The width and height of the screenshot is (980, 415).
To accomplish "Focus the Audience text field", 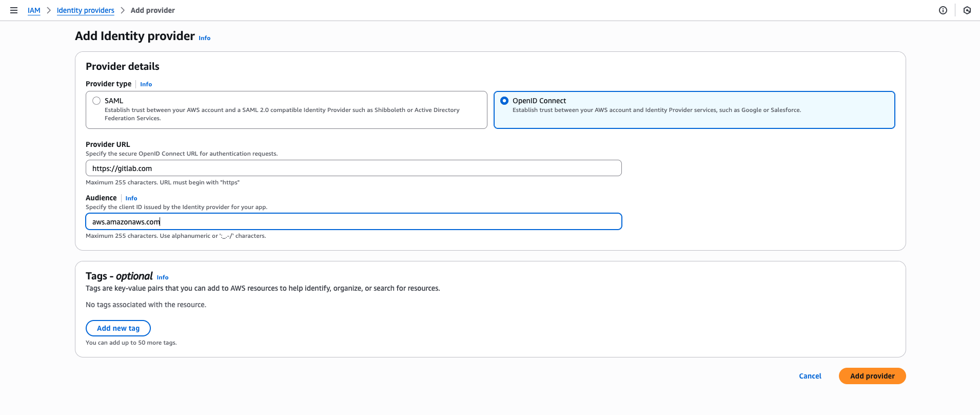I will click(x=354, y=222).
